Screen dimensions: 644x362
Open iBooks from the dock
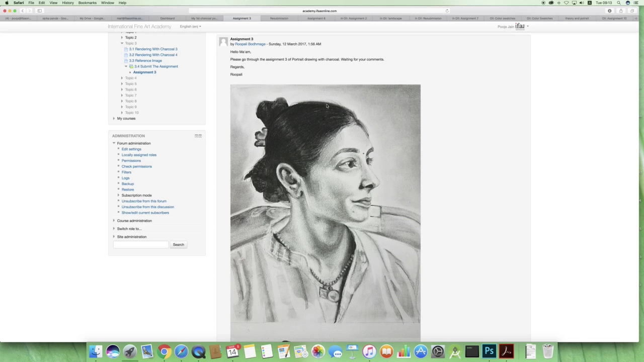tap(386, 352)
